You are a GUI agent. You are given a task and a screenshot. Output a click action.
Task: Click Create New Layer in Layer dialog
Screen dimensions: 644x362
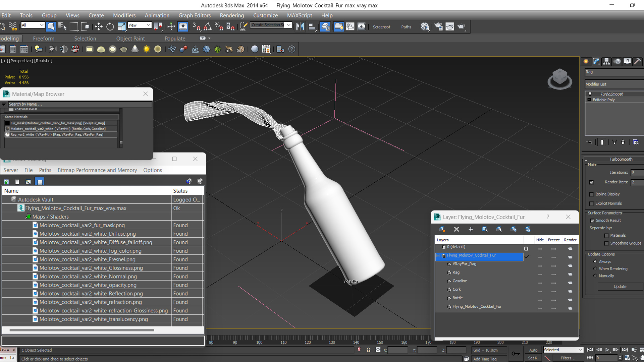click(442, 229)
